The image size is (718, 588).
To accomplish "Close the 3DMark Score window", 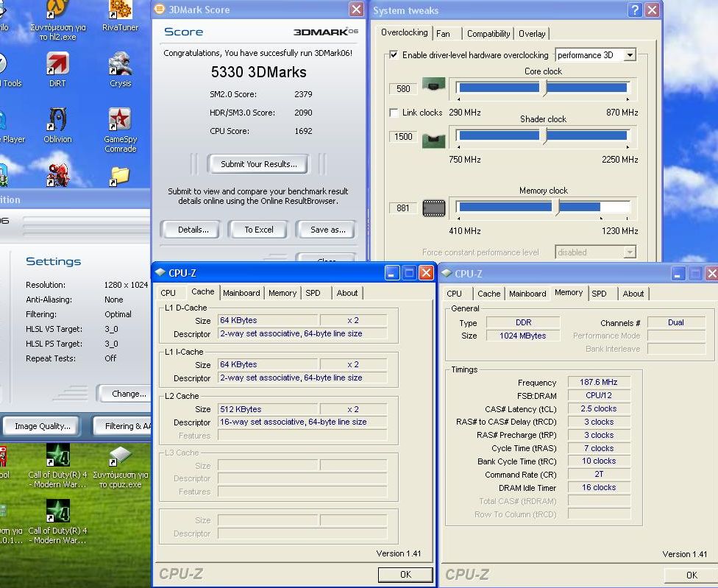I will coord(356,9).
